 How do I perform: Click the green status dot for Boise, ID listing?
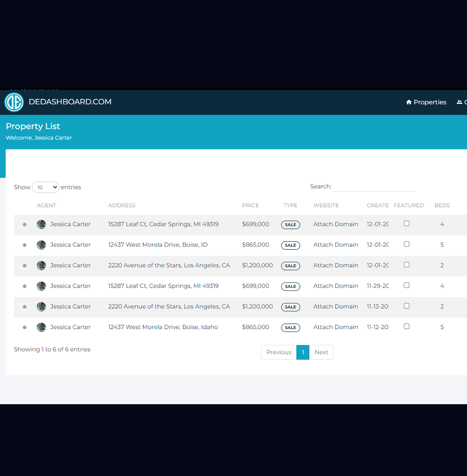[x=25, y=245]
